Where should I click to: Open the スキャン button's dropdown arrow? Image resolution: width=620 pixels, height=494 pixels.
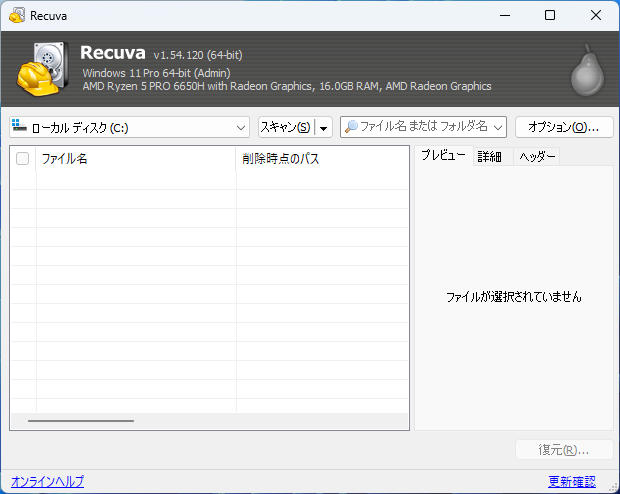click(x=323, y=127)
